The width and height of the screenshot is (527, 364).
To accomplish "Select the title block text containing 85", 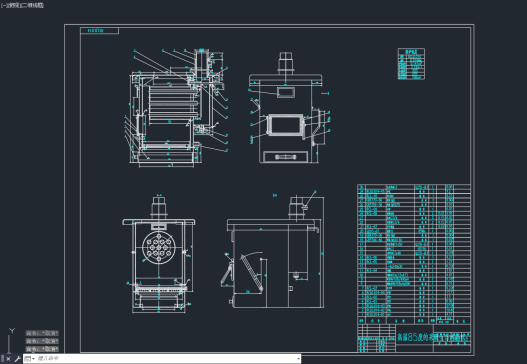I will click(433, 337).
